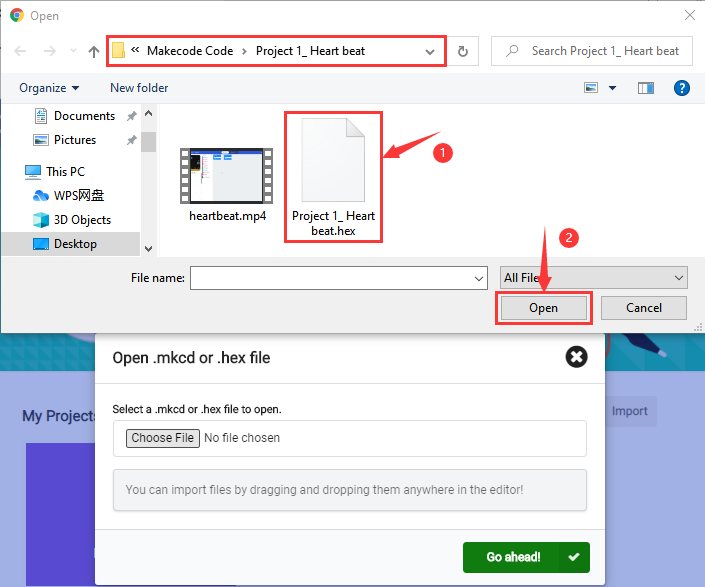Open the Organize menu

pyautogui.click(x=49, y=88)
